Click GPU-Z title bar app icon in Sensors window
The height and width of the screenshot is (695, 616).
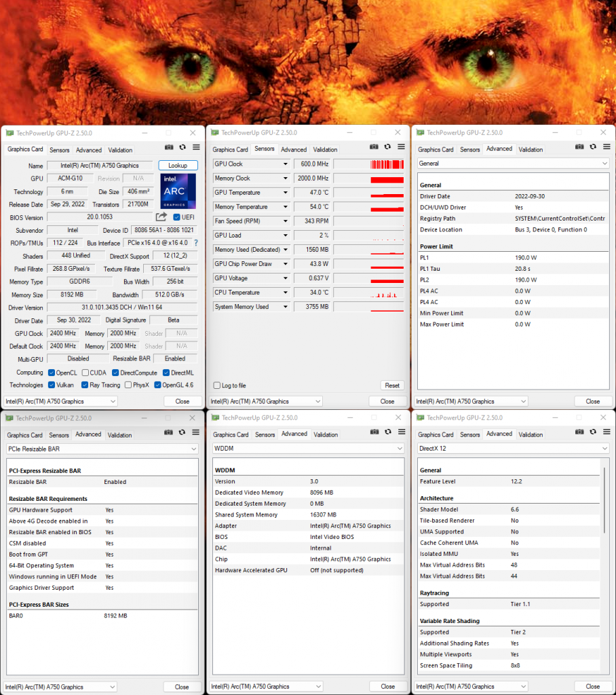pyautogui.click(x=215, y=132)
